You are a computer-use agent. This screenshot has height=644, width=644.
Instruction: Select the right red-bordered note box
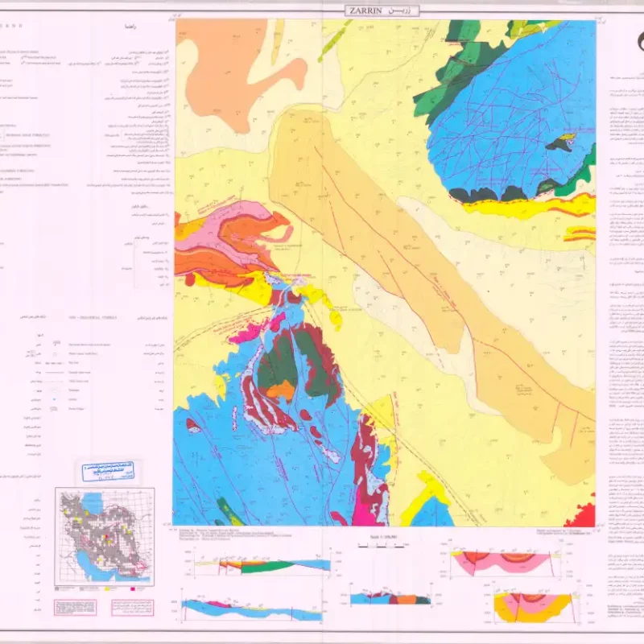pos(132,607)
